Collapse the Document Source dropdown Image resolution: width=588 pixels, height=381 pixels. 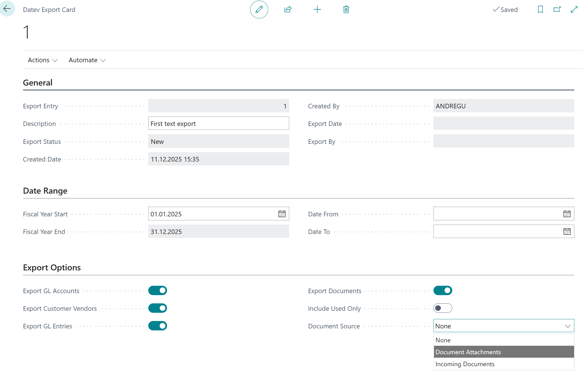point(568,326)
